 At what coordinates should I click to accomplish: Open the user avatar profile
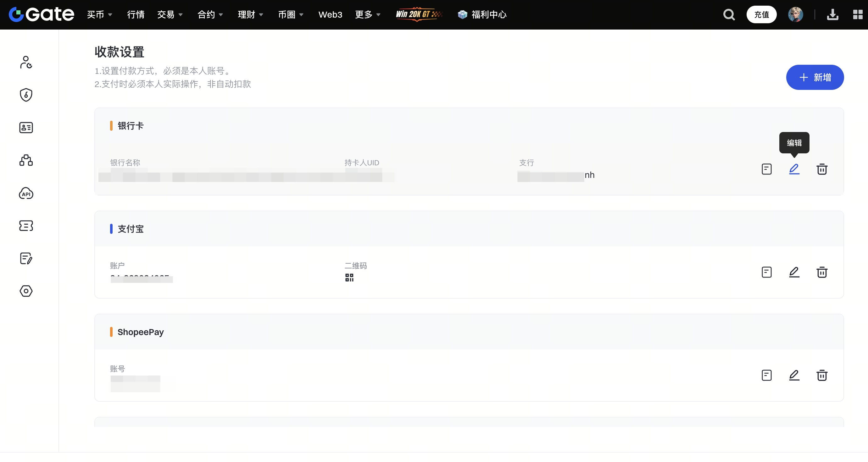click(x=795, y=14)
